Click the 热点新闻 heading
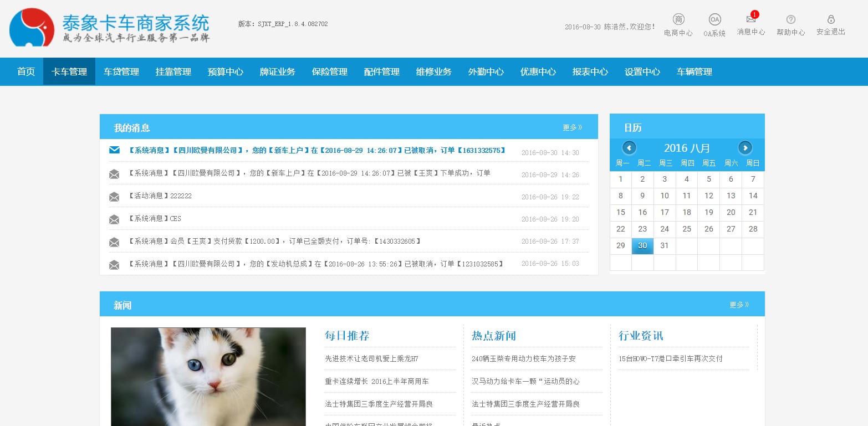This screenshot has height=426, width=868. (x=494, y=335)
